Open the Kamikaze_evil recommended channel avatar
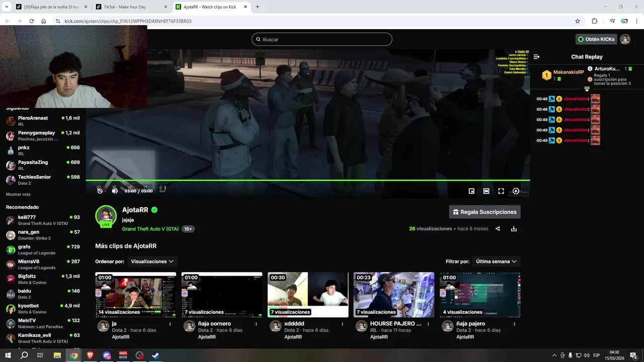Image resolution: width=644 pixels, height=362 pixels. (10, 338)
